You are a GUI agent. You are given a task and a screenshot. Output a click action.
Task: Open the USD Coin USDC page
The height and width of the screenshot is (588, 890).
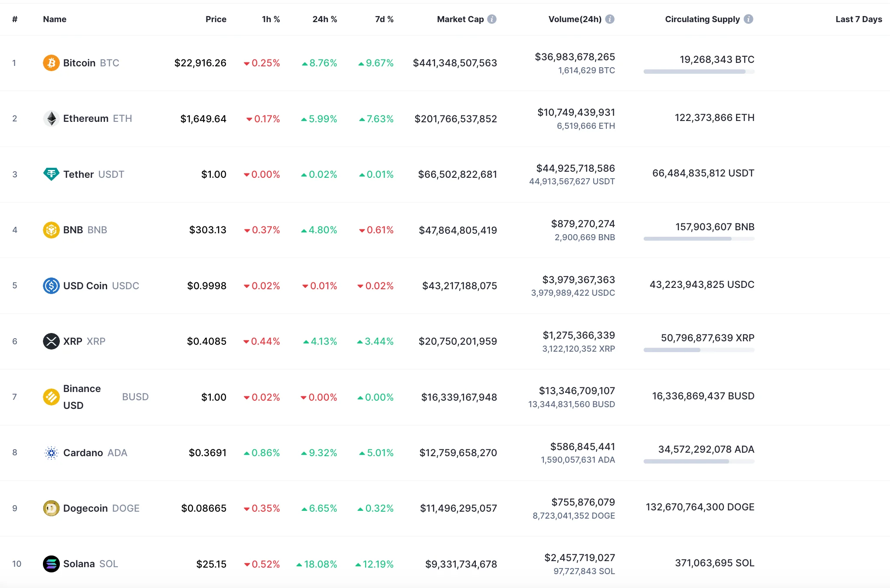[85, 285]
